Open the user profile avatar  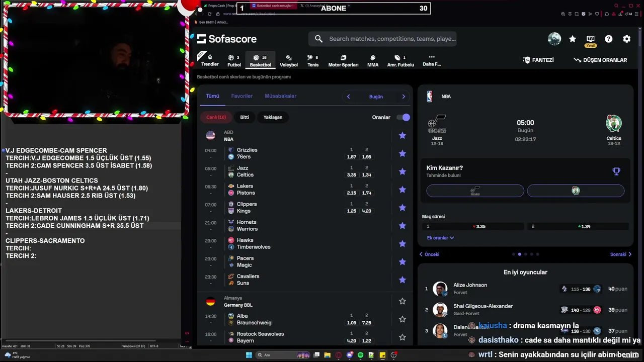pos(554,39)
